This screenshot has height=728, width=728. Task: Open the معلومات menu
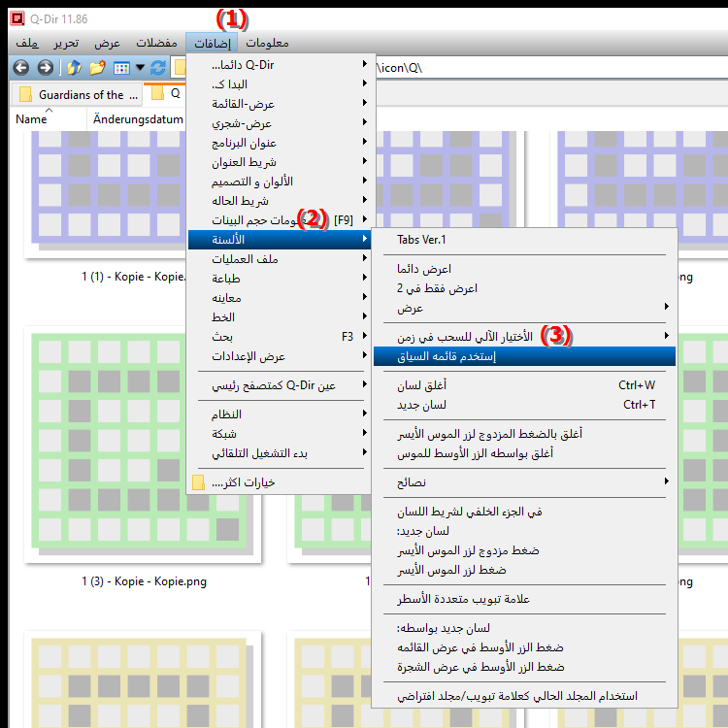coord(267,43)
